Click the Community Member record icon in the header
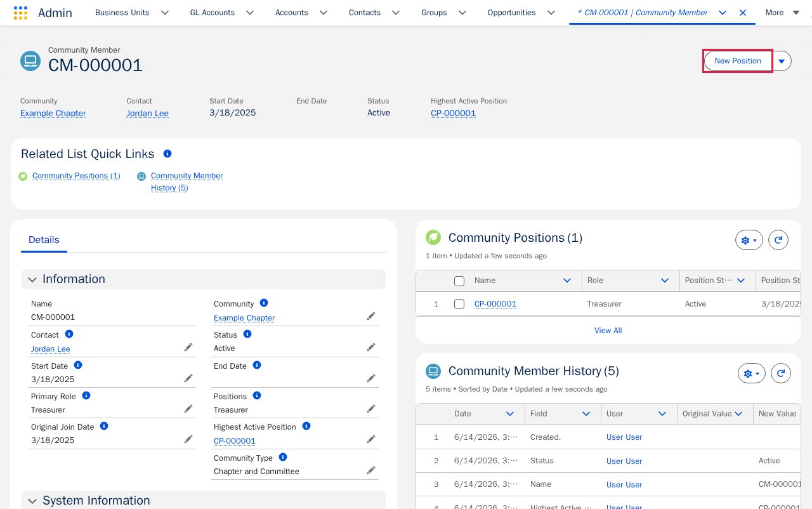Image resolution: width=812 pixels, height=509 pixels. click(x=30, y=60)
